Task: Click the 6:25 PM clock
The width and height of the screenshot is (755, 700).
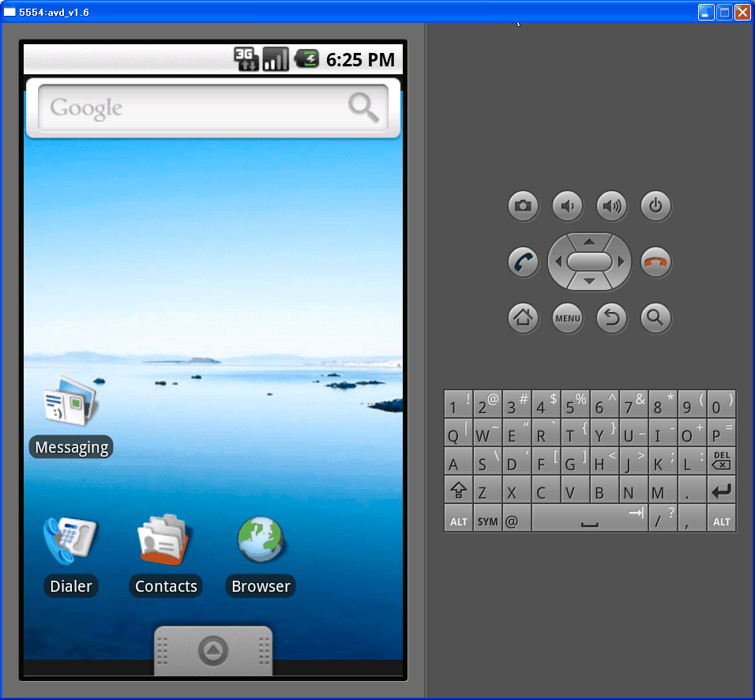Action: (x=361, y=60)
